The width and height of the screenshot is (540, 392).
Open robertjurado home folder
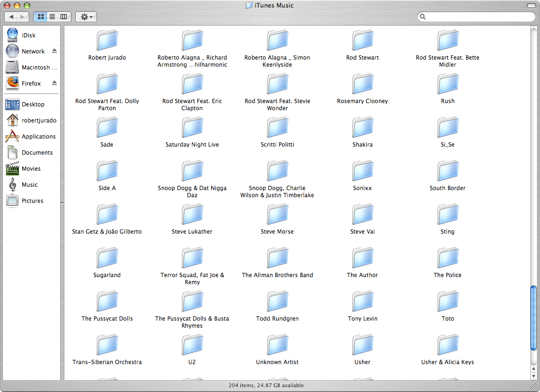32,121
